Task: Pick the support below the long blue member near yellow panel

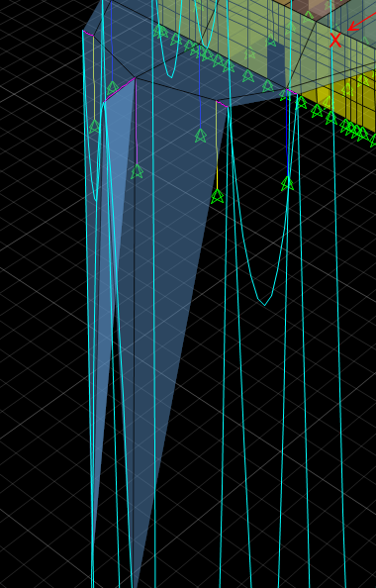Action: pyautogui.click(x=288, y=184)
